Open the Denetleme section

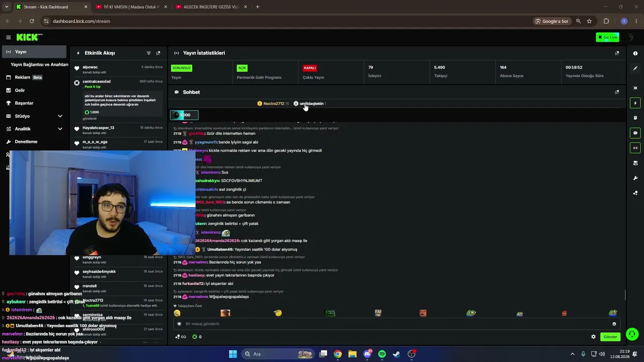(34, 142)
